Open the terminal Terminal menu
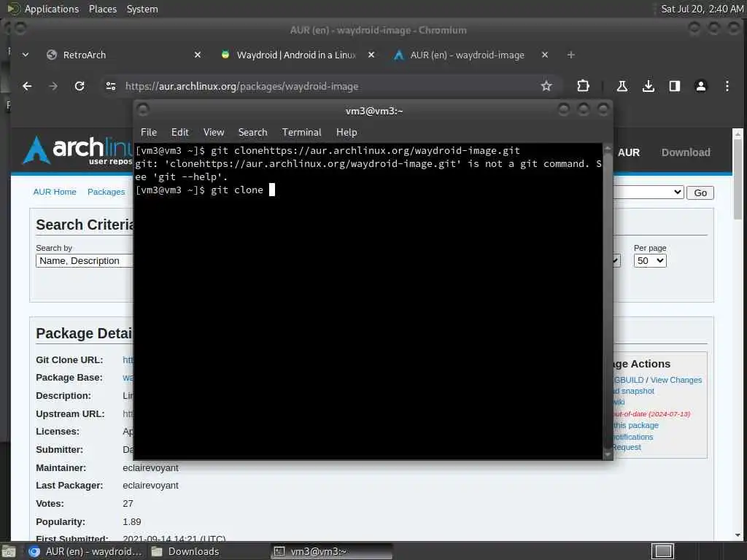 coord(301,133)
